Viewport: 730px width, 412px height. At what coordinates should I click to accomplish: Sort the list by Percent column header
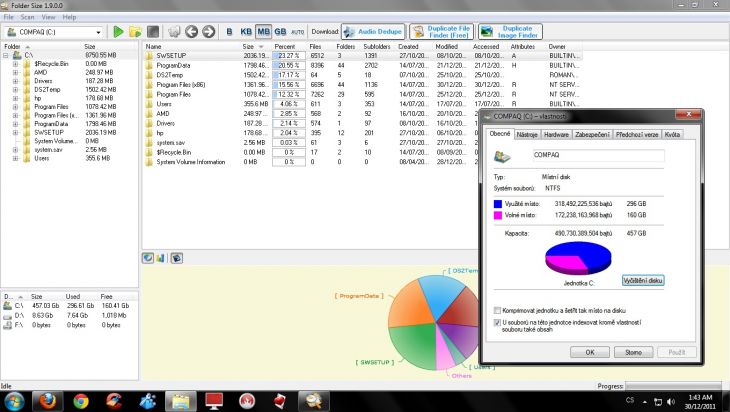point(285,47)
